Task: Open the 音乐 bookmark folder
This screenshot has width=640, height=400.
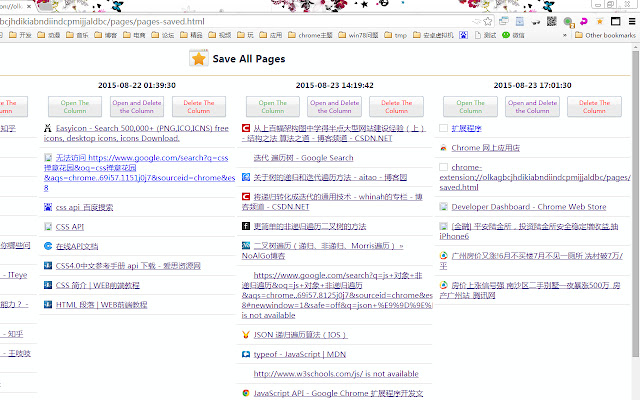Action: point(77,35)
